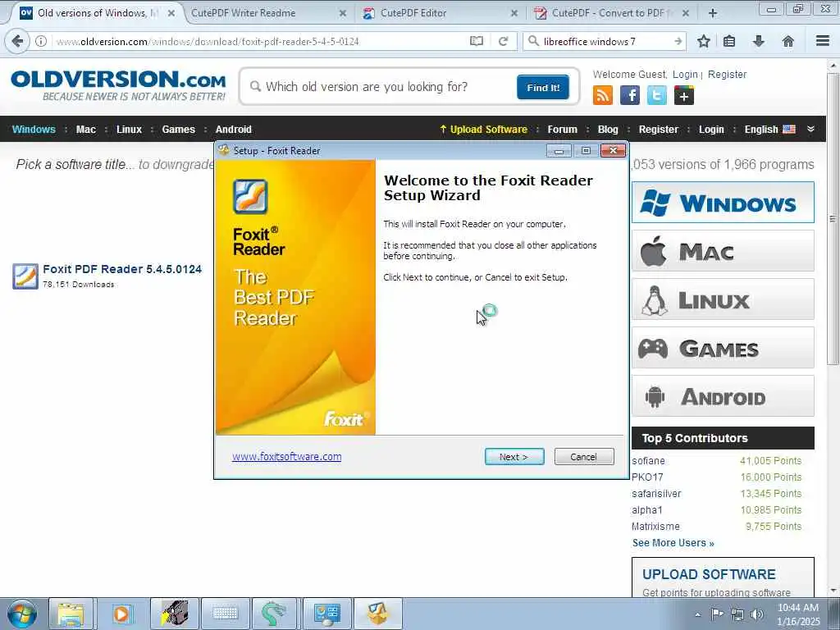Click the browser back arrow

click(17, 41)
